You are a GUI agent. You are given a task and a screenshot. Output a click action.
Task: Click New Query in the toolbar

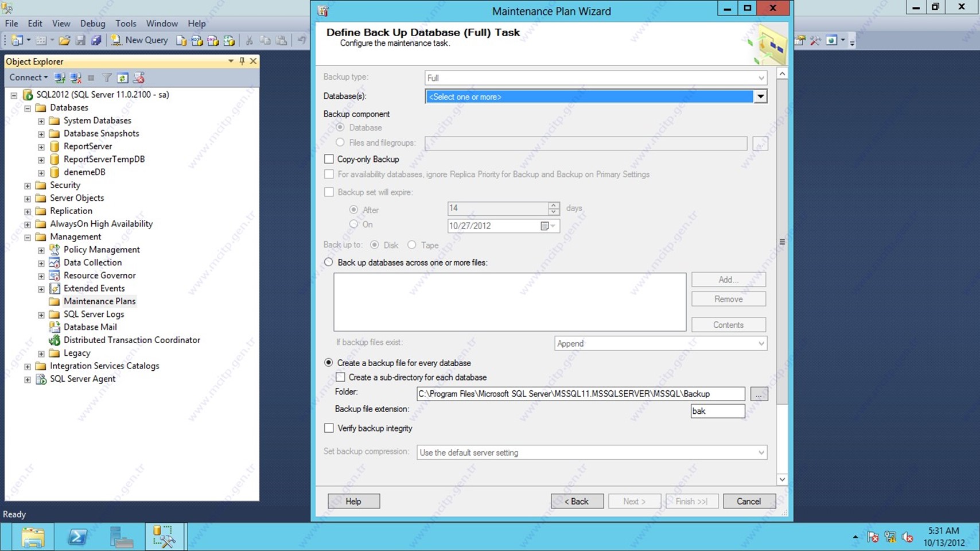139,40
